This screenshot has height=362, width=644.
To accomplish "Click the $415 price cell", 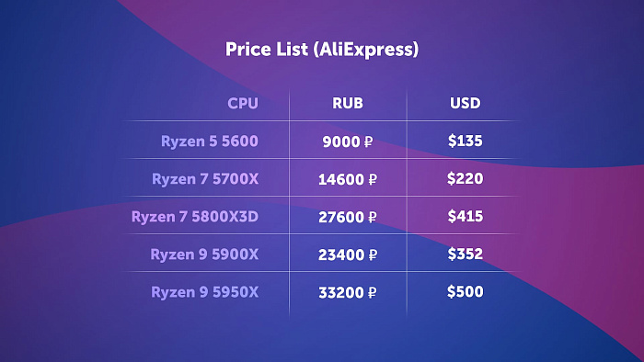I will click(466, 216).
